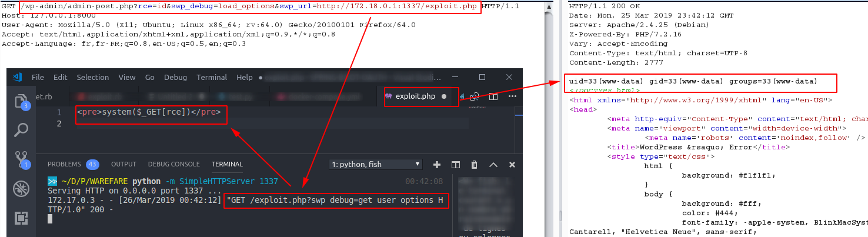Open the Terminal menu
The image size is (868, 237).
coord(212,77)
